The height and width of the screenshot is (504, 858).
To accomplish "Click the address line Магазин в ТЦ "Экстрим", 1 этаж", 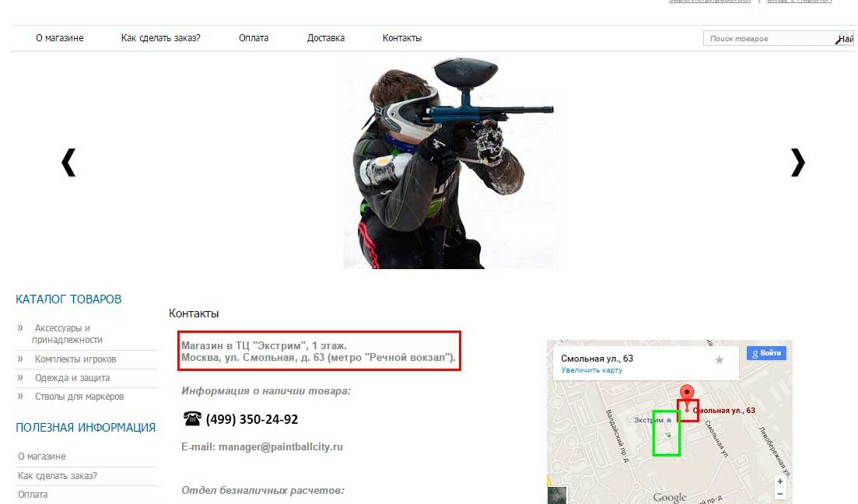I will click(x=264, y=346).
